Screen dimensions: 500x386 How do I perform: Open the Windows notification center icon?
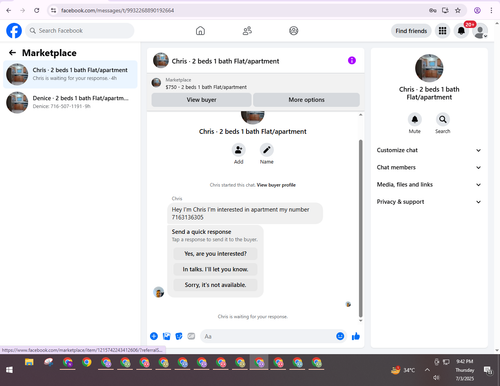click(488, 370)
